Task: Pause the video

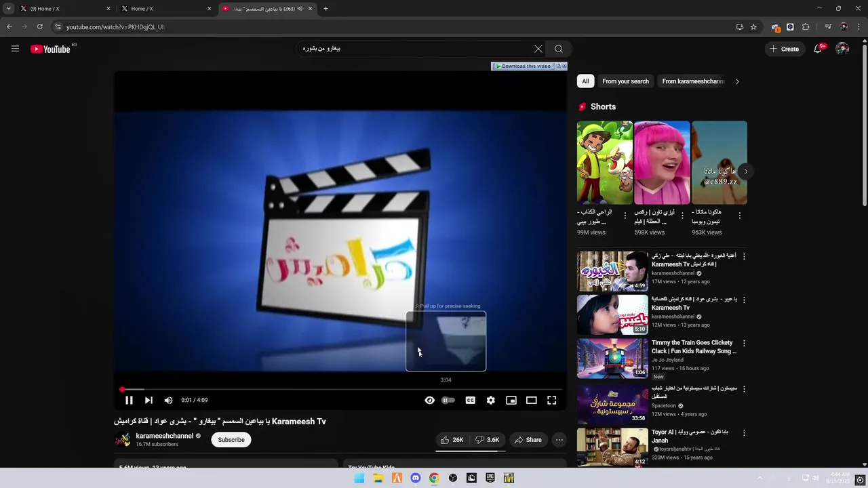Action: [x=129, y=400]
